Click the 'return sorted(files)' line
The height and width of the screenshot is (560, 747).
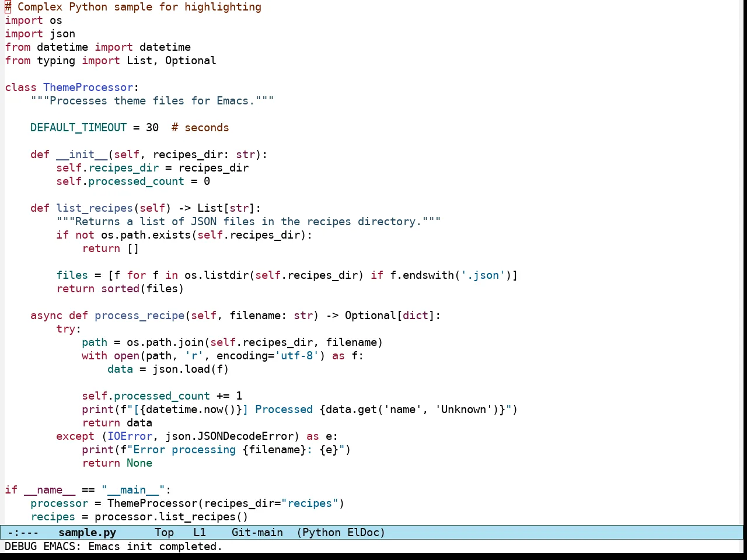pyautogui.click(x=120, y=289)
